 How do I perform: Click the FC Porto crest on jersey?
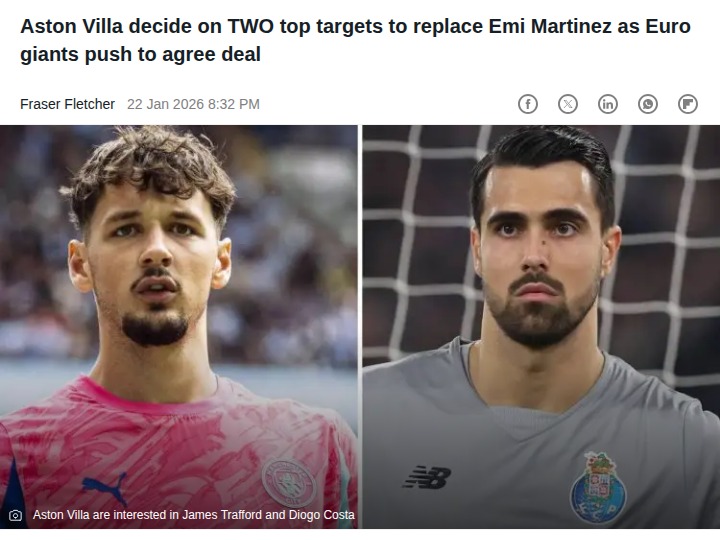point(598,488)
